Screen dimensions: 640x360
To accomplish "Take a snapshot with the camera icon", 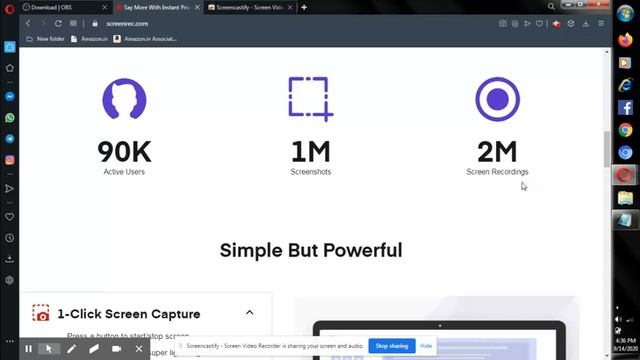I will [x=502, y=24].
